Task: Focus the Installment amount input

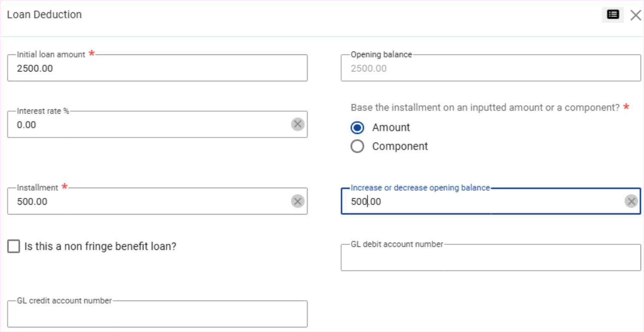Action: (x=149, y=201)
